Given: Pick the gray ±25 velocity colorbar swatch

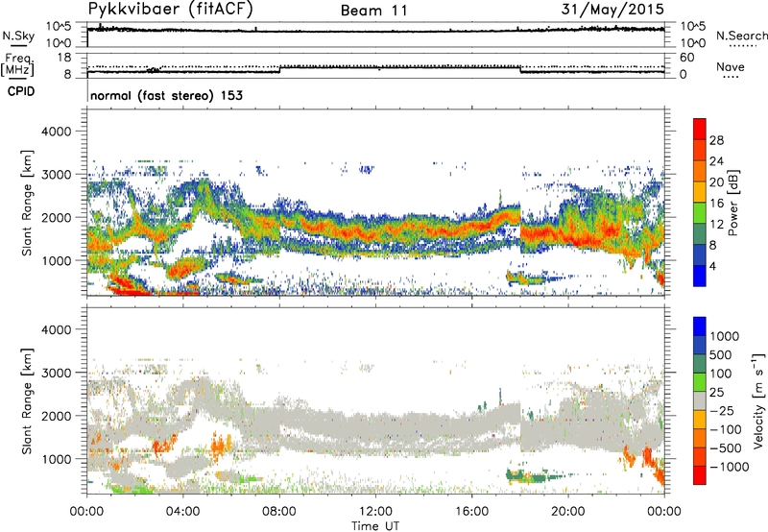Looking at the screenshot, I should [x=700, y=400].
